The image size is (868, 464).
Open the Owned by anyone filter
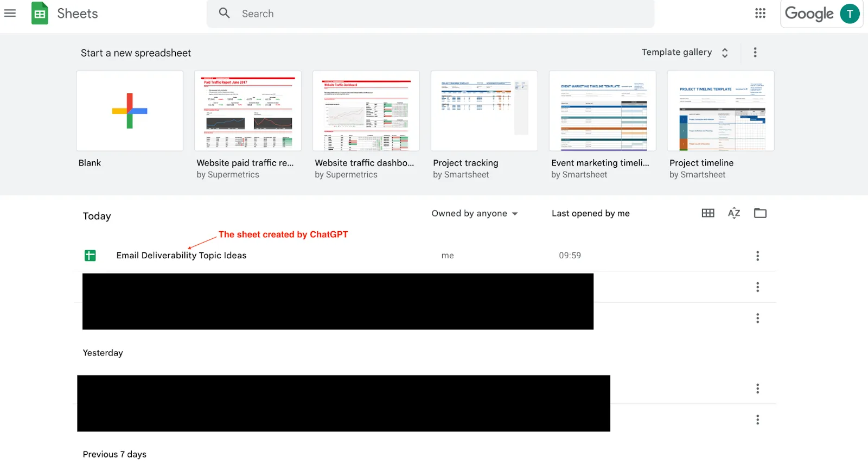(475, 213)
